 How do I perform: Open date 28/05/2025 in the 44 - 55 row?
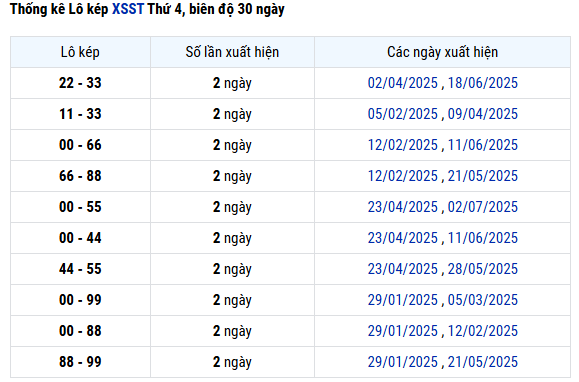[483, 269]
